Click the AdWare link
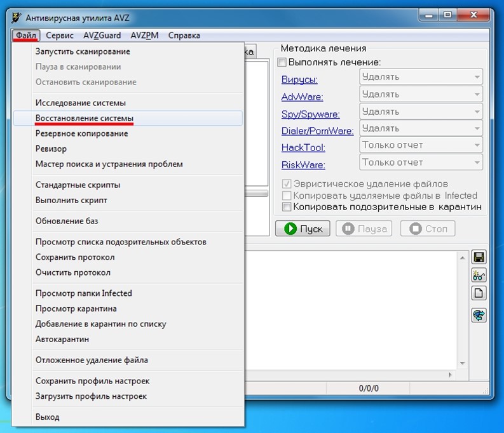Viewport: 504px width, 433px height. coord(302,97)
